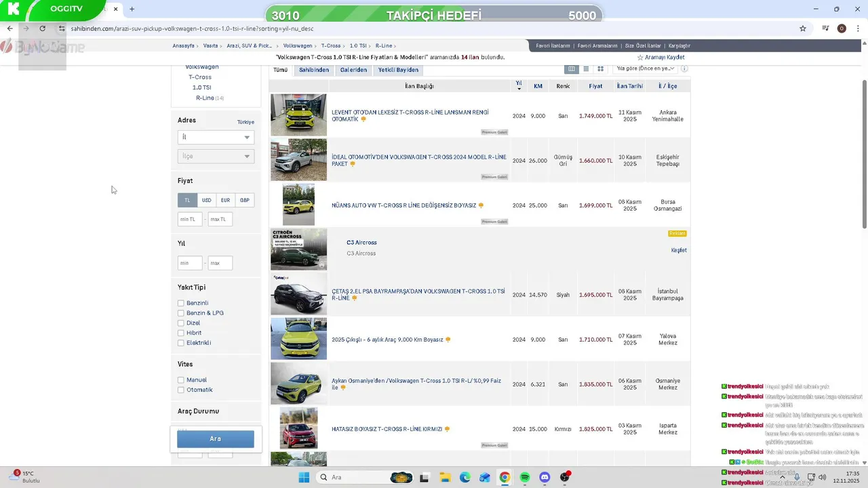Viewport: 868px width, 488px height.
Task: Select T-Cross in category tree
Action: click(200, 77)
